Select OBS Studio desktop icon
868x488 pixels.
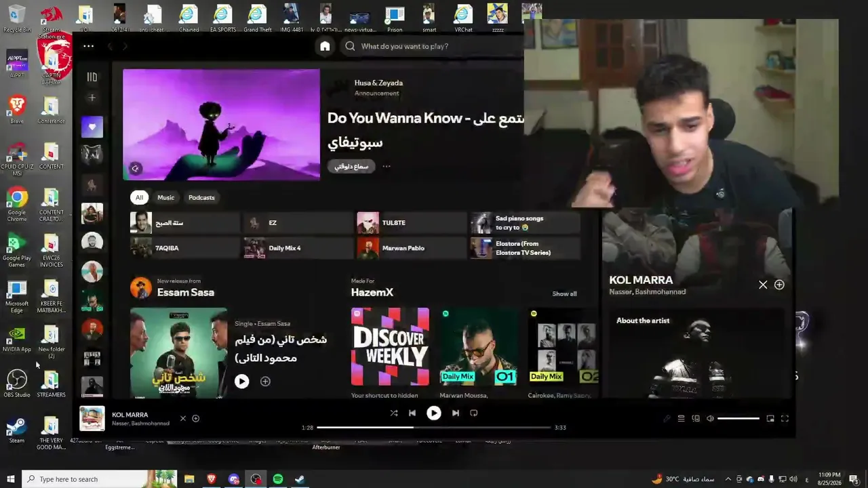click(17, 384)
